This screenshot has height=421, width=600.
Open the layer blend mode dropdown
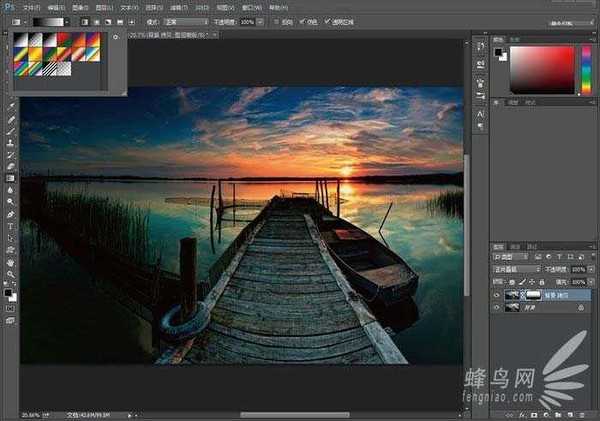[x=515, y=269]
